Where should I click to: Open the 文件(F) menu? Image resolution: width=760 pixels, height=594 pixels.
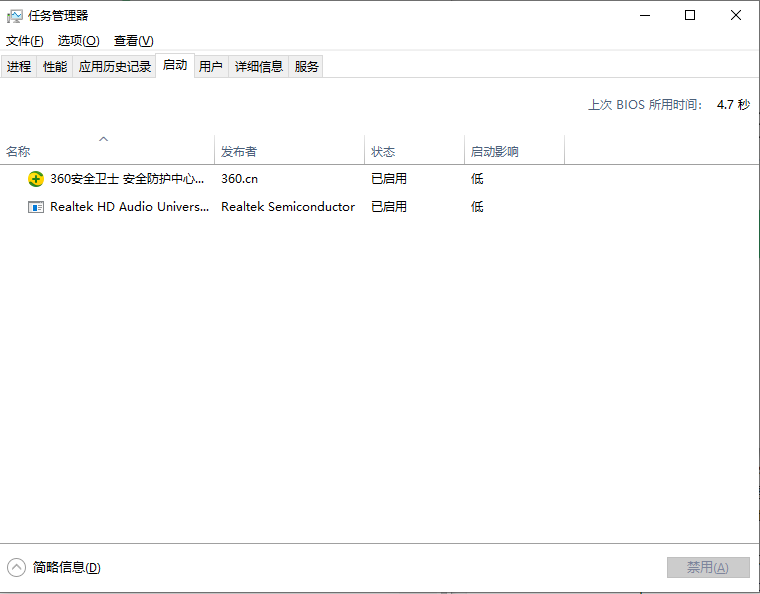[x=25, y=41]
